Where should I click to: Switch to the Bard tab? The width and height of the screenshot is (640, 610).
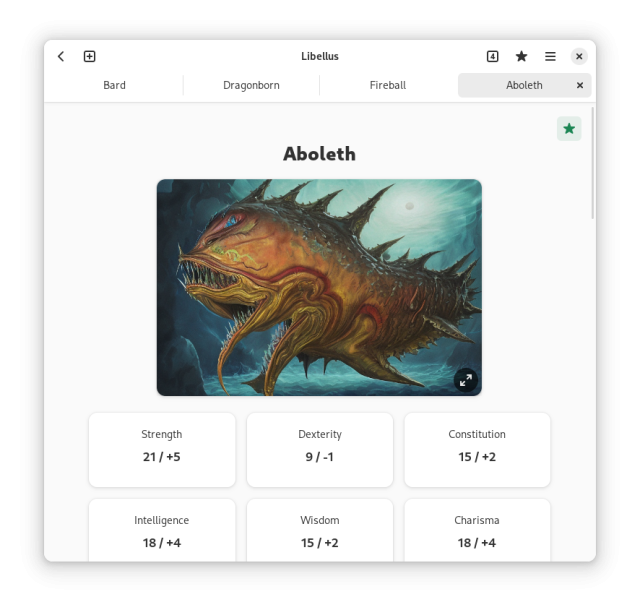(114, 85)
